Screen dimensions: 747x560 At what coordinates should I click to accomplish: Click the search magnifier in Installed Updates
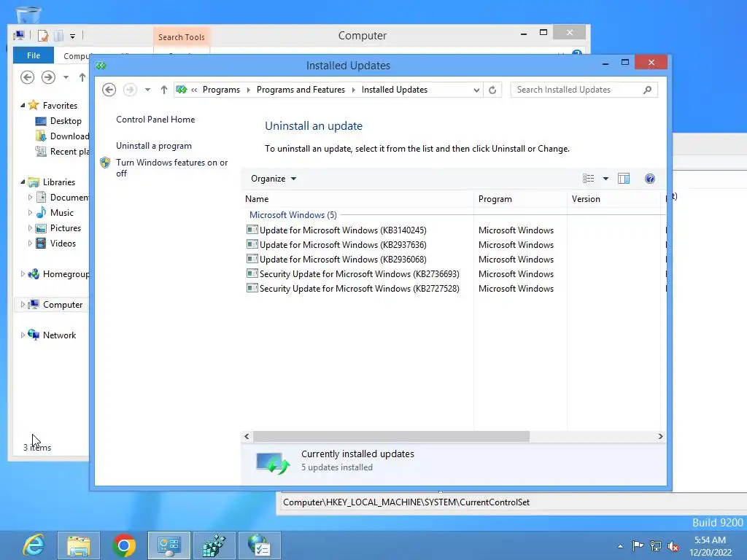tap(647, 90)
